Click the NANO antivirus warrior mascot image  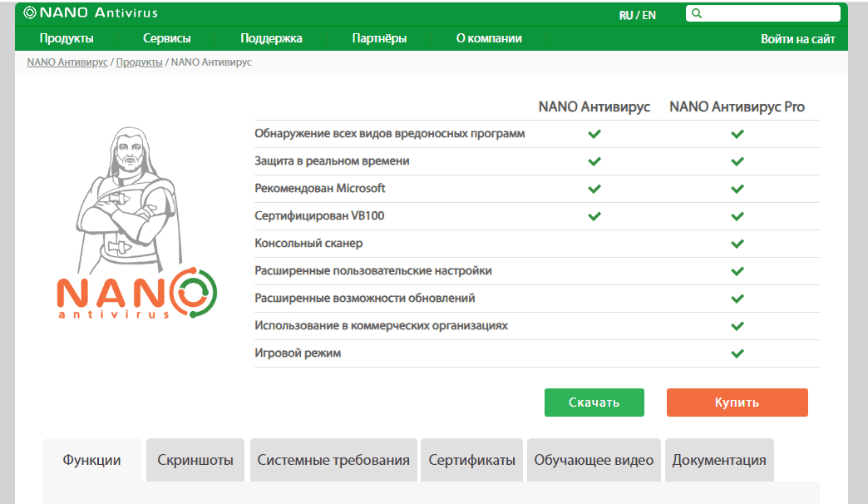click(129, 200)
